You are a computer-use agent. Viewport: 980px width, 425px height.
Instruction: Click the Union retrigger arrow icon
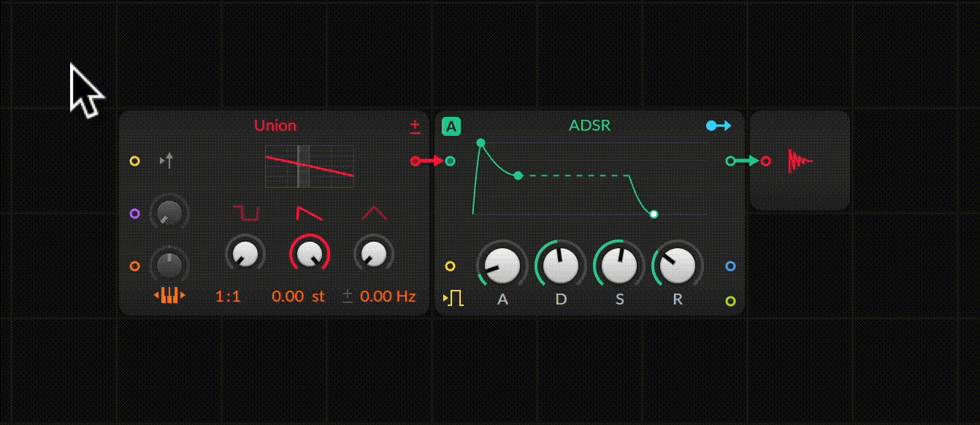(x=167, y=160)
